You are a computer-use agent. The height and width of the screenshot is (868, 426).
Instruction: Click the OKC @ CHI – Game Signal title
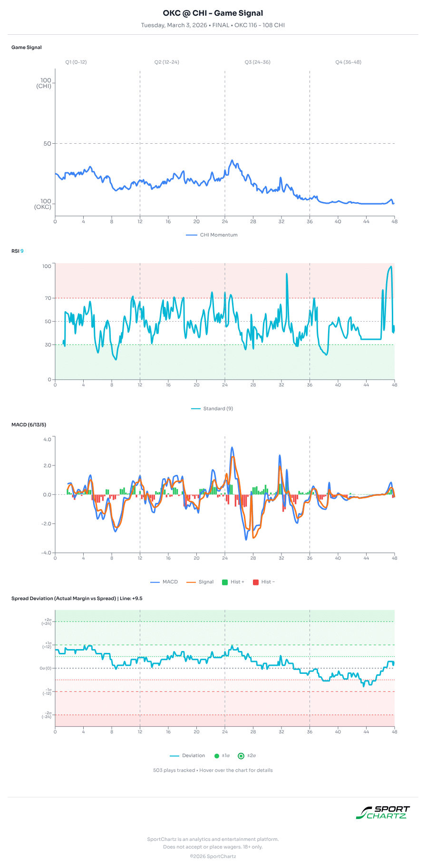(213, 13)
